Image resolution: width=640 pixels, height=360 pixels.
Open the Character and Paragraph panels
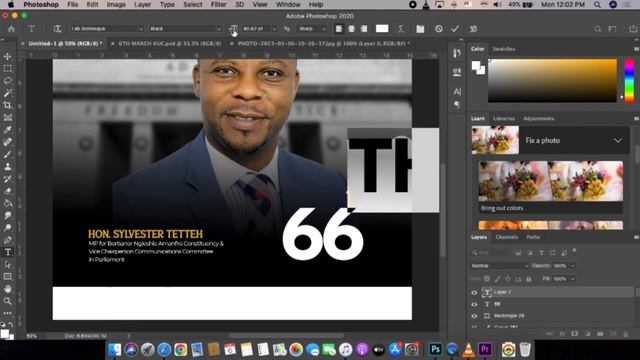(420, 29)
